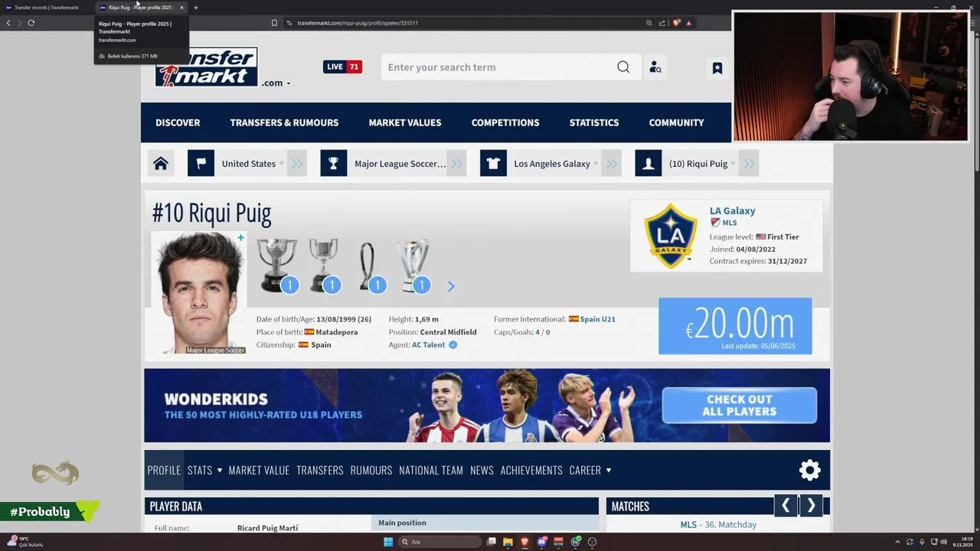Open the MLS - 36. Matchday link
Screen dimensions: 980x551
tap(718, 525)
